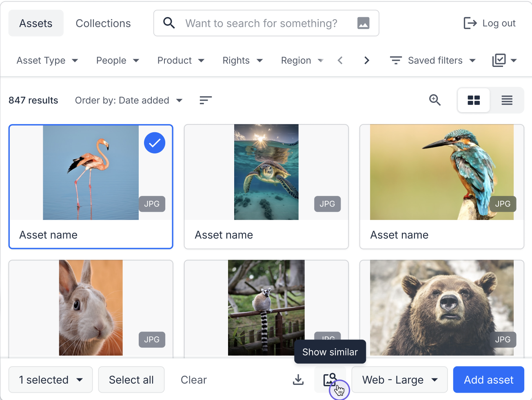
Task: Switch to the Assets tab
Action: pyautogui.click(x=36, y=23)
